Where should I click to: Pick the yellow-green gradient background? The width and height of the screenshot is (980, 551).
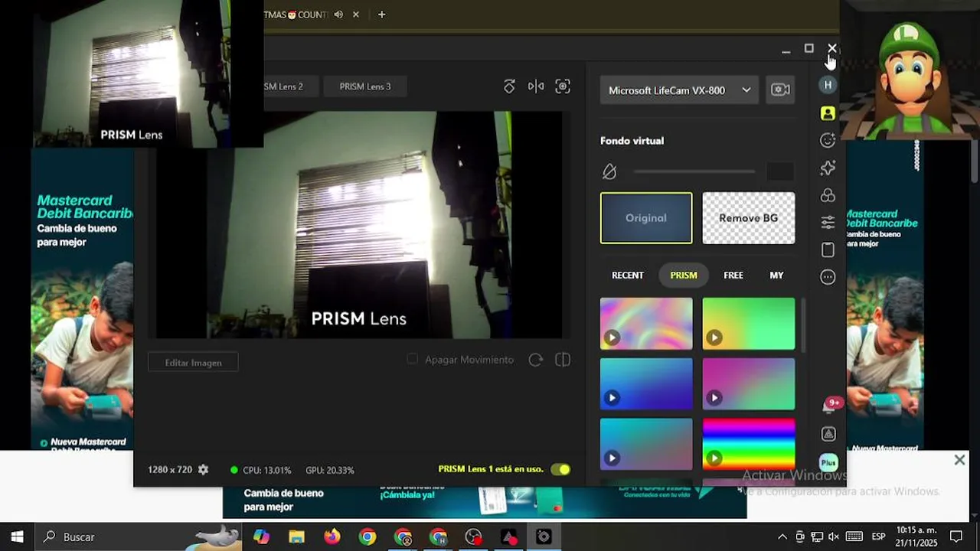(749, 324)
